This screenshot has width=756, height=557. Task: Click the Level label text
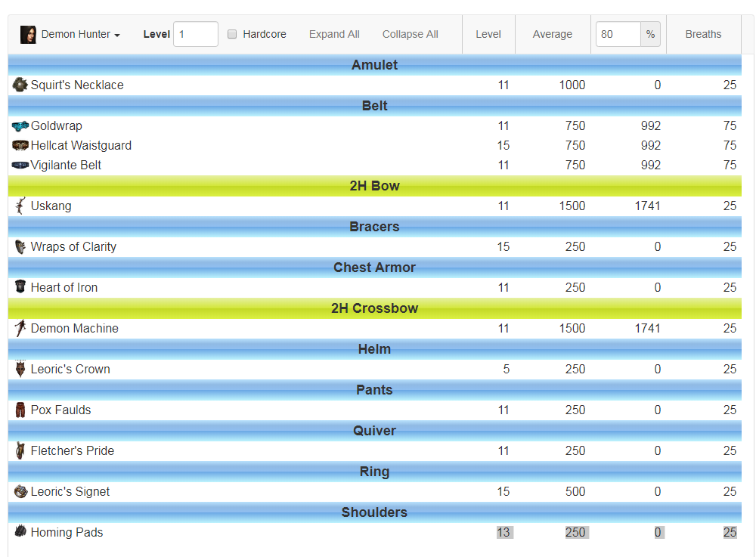[156, 34]
